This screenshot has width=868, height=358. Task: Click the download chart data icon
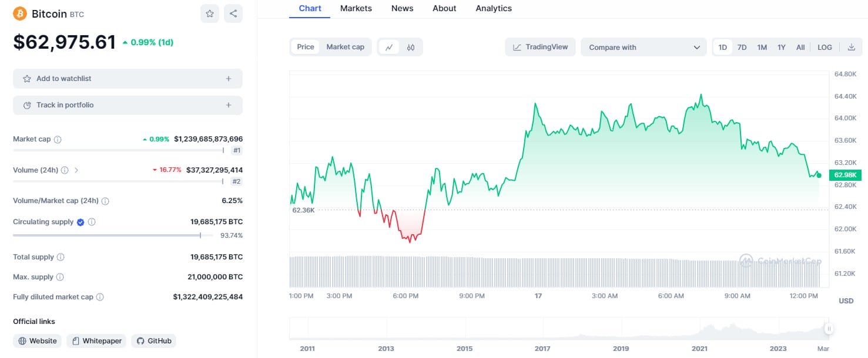851,48
